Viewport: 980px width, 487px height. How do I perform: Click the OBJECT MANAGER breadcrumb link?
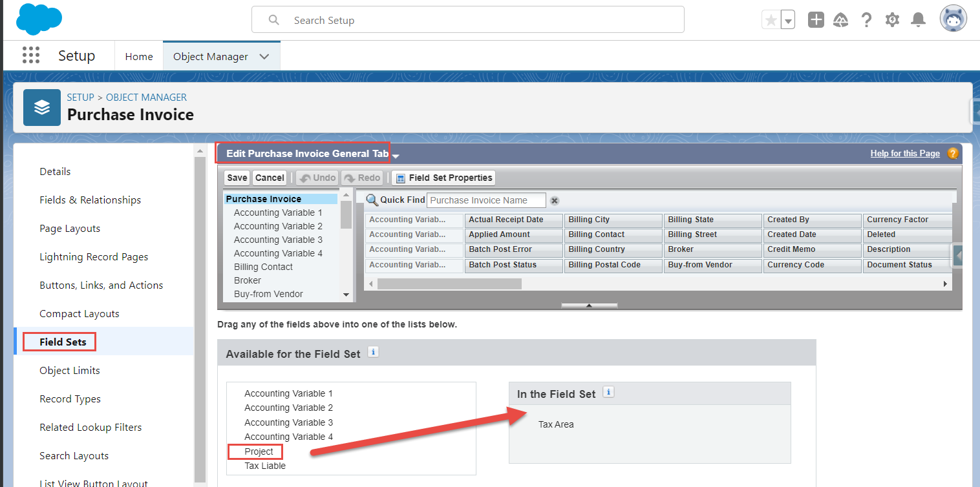point(146,97)
